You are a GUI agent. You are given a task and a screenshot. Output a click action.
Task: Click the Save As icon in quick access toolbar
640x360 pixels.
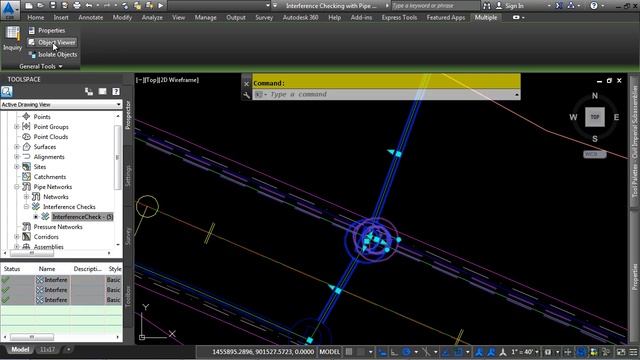64,6
